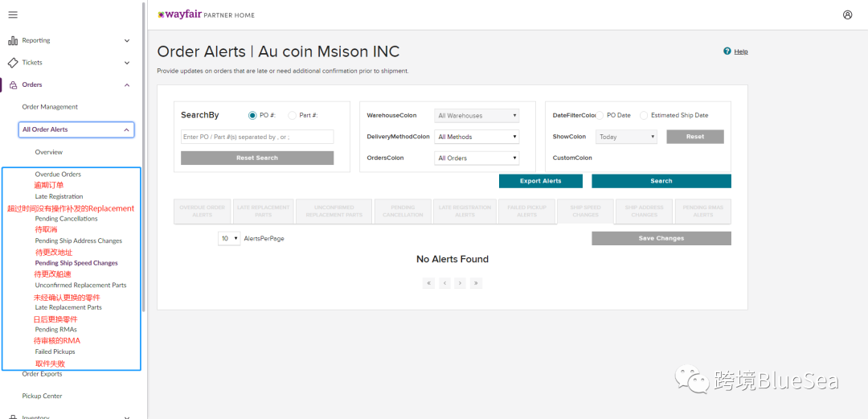Switch to Pending Cancellation tab
868x419 pixels.
403,212
